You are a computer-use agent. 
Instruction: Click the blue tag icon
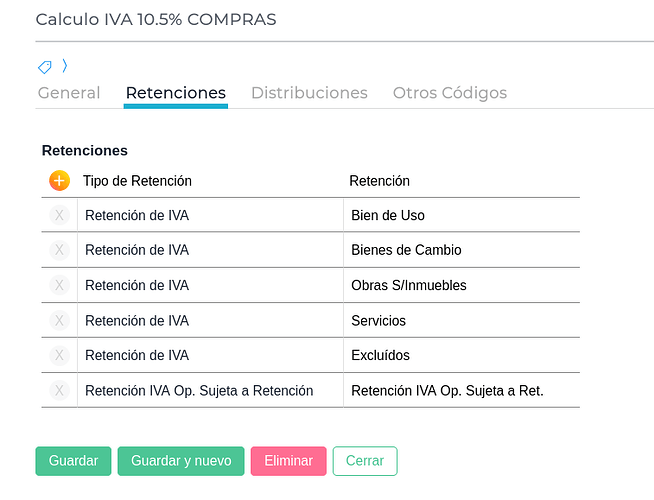tap(45, 67)
